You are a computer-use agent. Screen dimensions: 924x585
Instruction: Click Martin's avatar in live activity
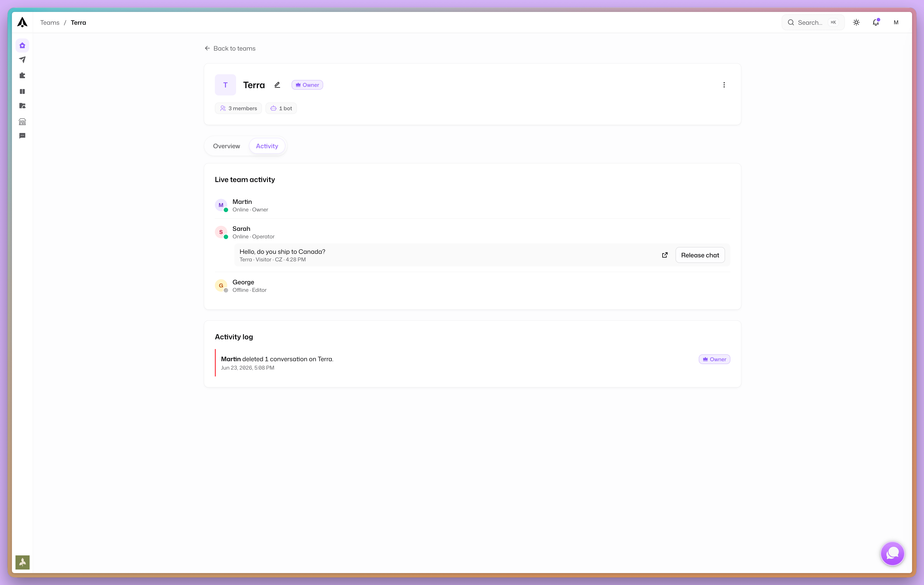coord(221,205)
